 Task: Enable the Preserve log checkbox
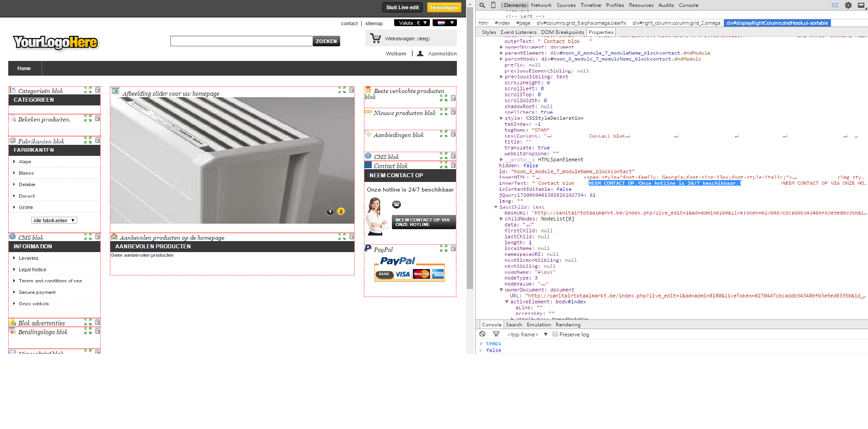coord(555,334)
